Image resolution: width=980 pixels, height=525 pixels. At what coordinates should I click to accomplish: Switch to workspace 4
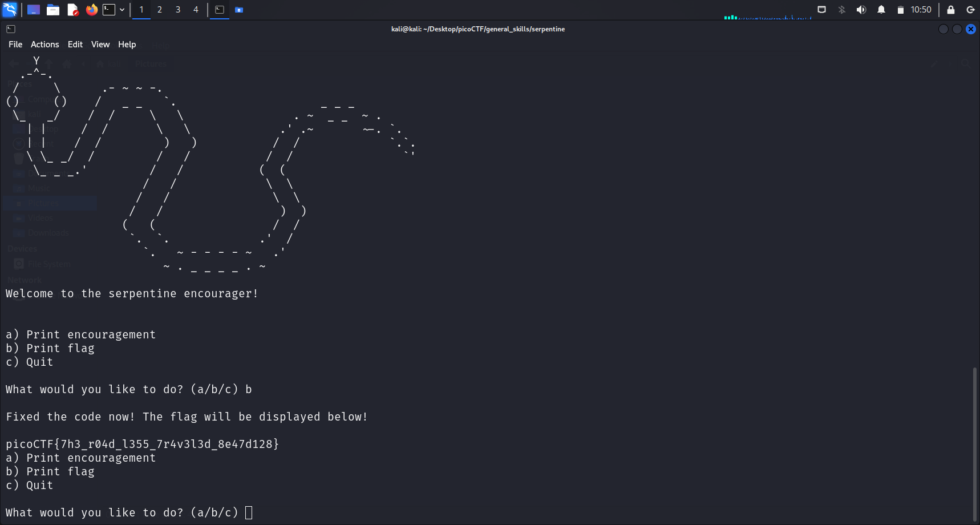point(196,10)
